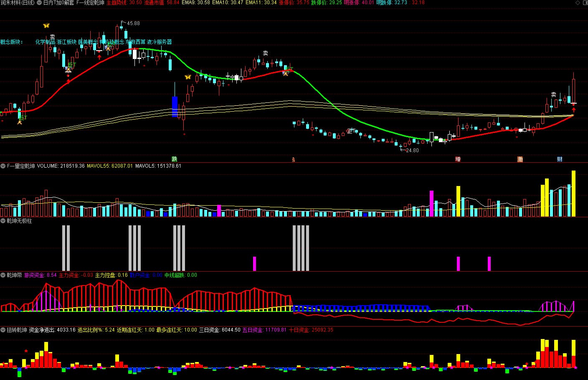Select the 液冷服务器 concept label
Viewport: 588px width, 380px height.
click(160, 42)
